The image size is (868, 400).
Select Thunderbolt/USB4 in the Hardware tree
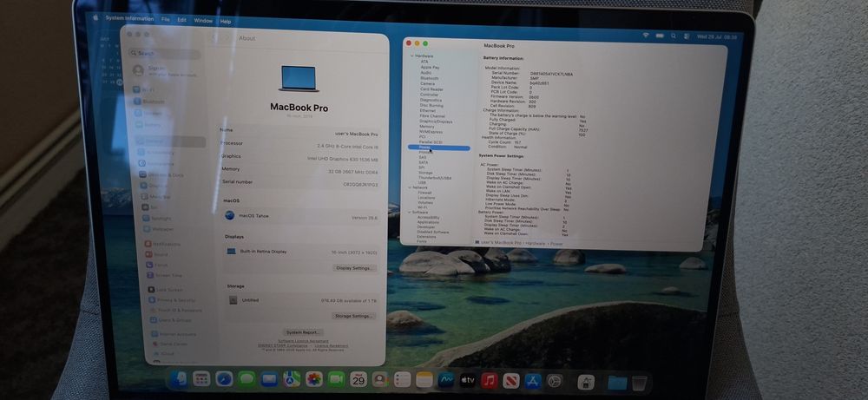[435, 178]
